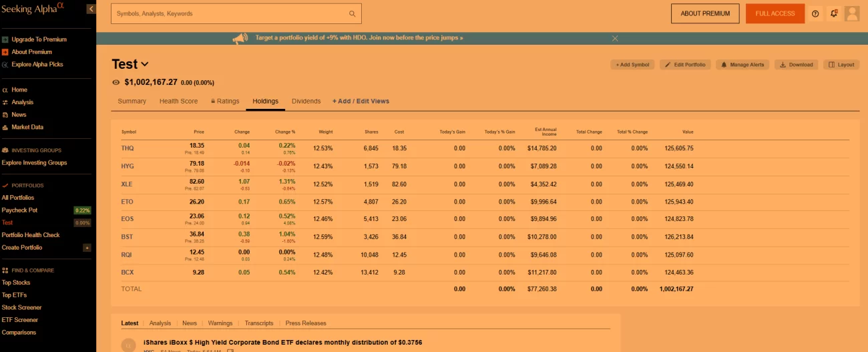Select the Warnings news filter tab

coord(220,323)
